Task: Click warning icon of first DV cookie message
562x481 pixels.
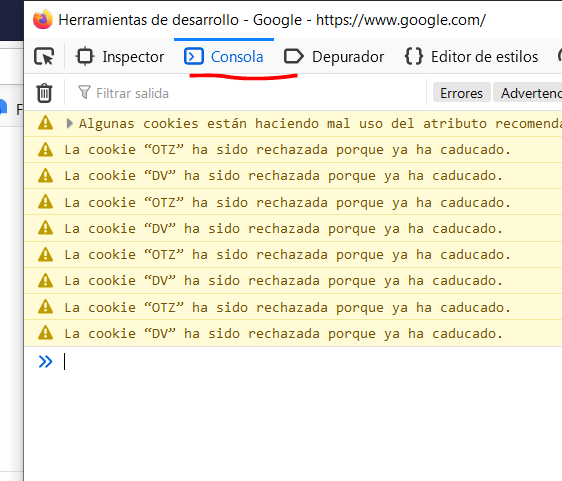Action: (46, 176)
